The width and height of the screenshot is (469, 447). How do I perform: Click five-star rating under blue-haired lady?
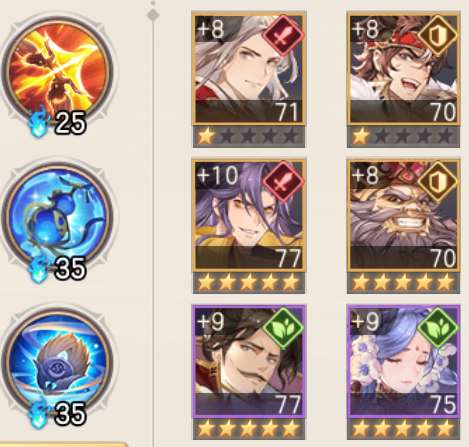pyautogui.click(x=404, y=429)
